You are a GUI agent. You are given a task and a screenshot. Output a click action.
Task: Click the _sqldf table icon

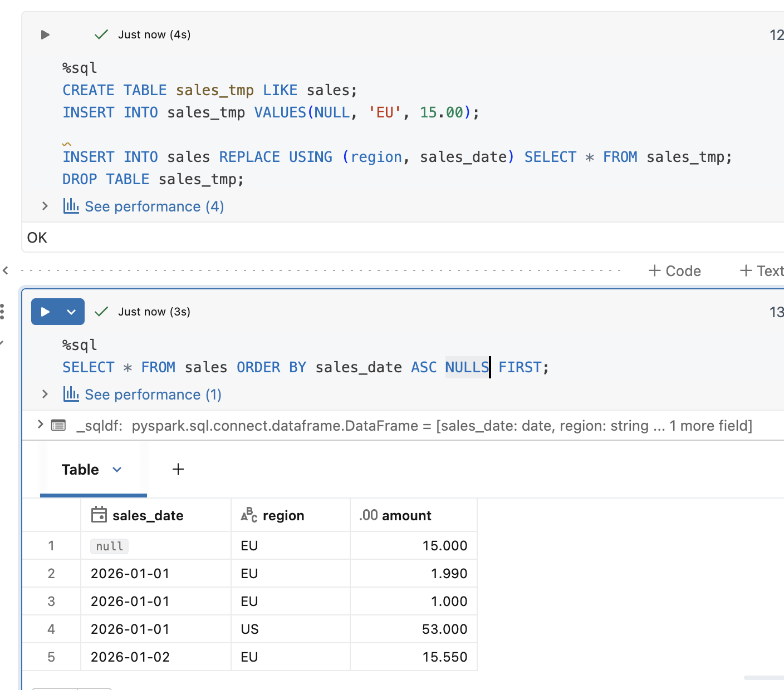point(58,426)
